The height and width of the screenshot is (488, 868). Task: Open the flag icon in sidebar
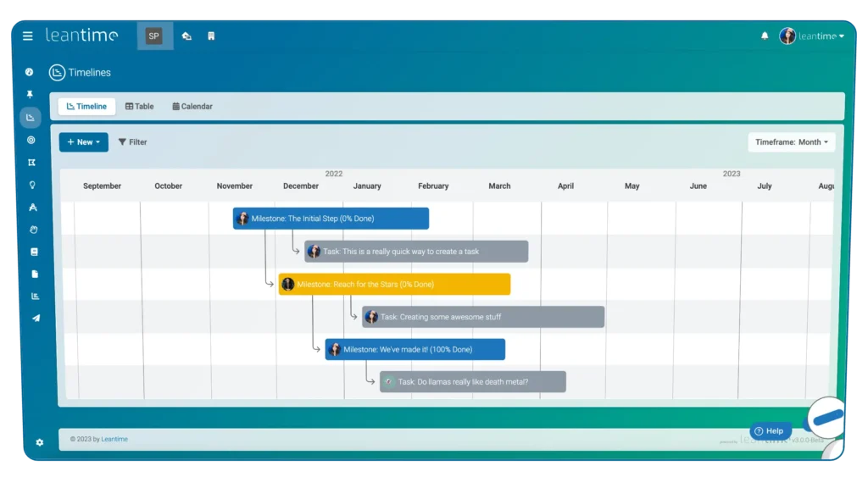click(x=31, y=163)
